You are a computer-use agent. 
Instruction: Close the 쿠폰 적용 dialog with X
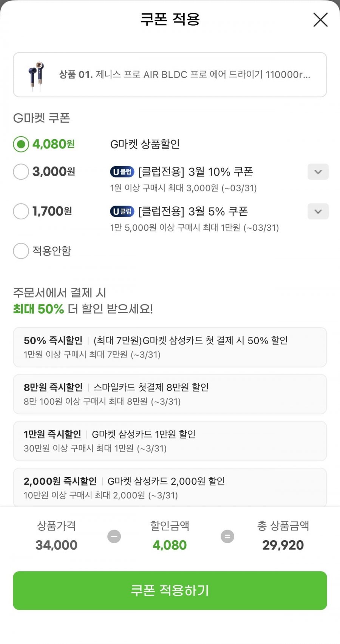[x=320, y=20]
